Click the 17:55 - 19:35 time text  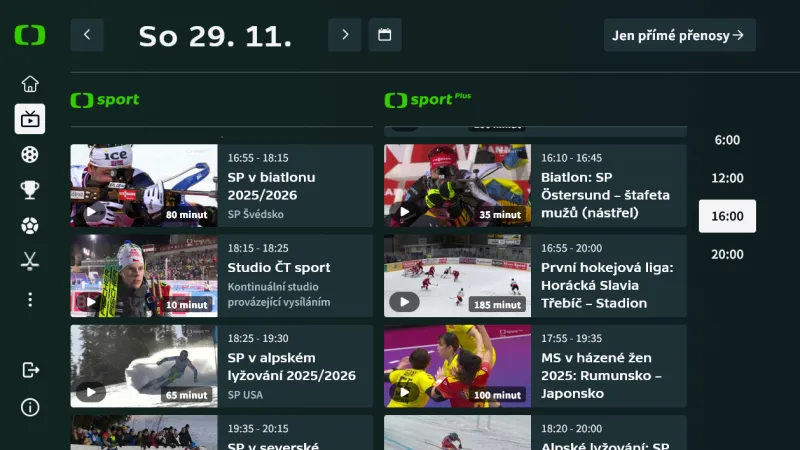[571, 338]
